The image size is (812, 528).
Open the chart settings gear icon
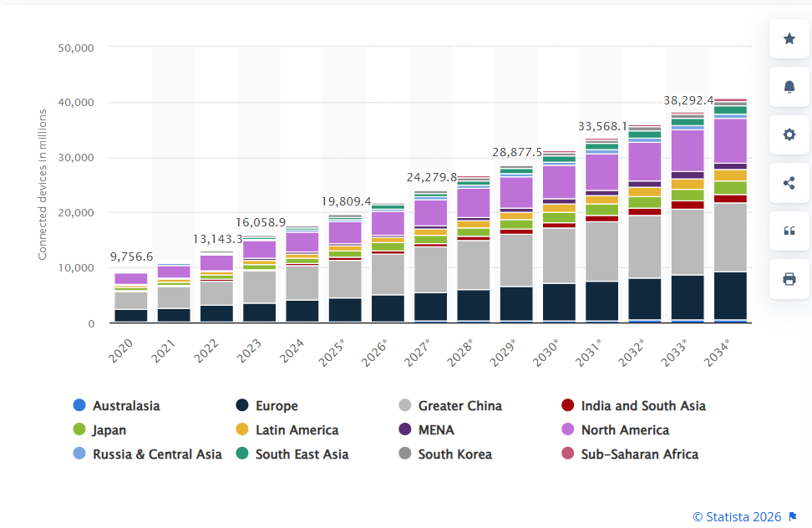click(x=789, y=135)
